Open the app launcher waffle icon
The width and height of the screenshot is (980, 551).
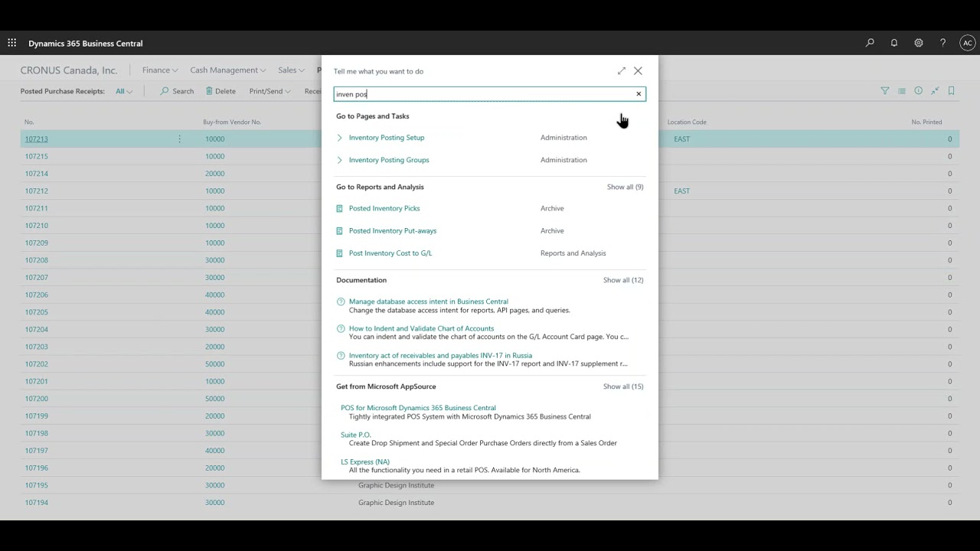[11, 43]
